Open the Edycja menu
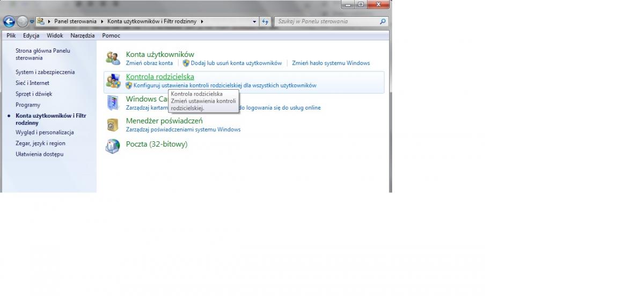The height and width of the screenshot is (296, 644). 31,35
